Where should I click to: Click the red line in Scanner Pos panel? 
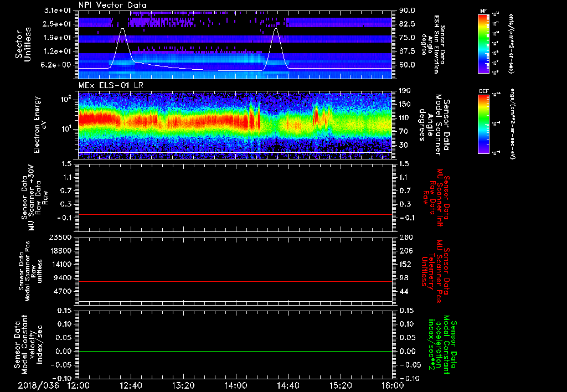(235, 281)
